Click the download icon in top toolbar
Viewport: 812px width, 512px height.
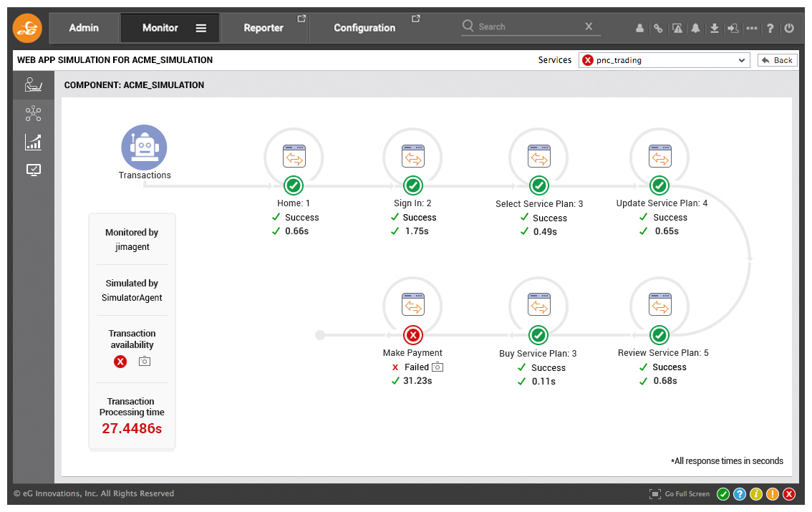pyautogui.click(x=714, y=28)
